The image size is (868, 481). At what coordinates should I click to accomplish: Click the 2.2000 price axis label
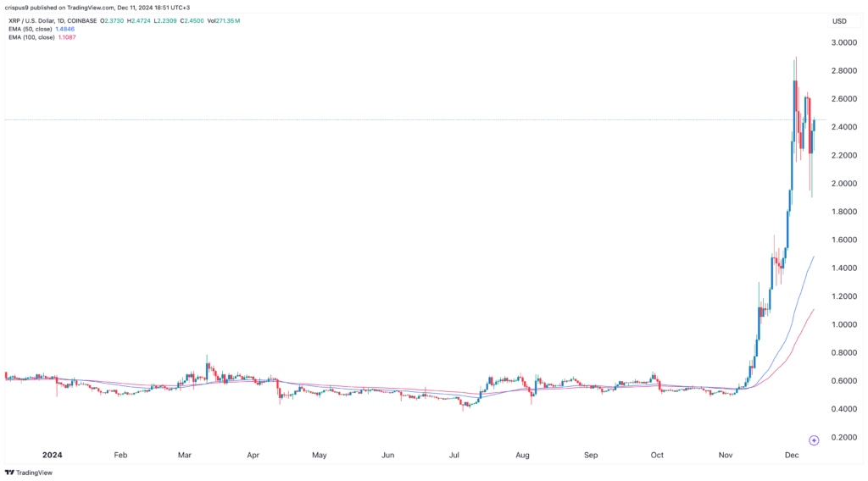tap(843, 155)
